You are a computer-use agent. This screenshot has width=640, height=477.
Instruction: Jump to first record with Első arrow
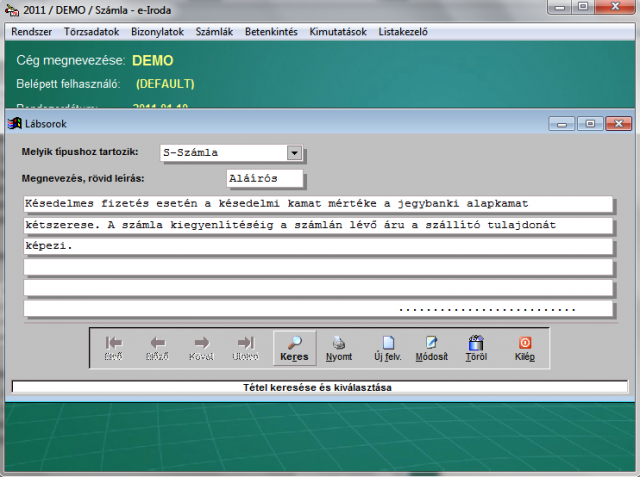[x=114, y=346]
